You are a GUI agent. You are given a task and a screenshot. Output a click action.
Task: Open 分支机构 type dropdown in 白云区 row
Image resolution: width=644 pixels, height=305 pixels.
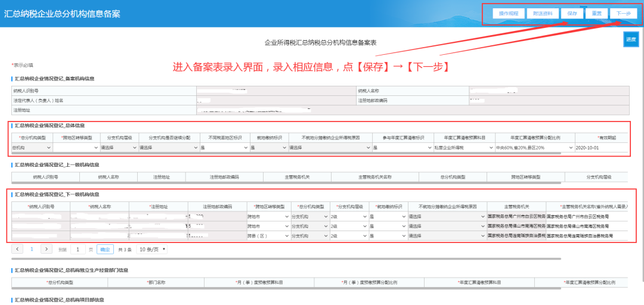pos(309,216)
